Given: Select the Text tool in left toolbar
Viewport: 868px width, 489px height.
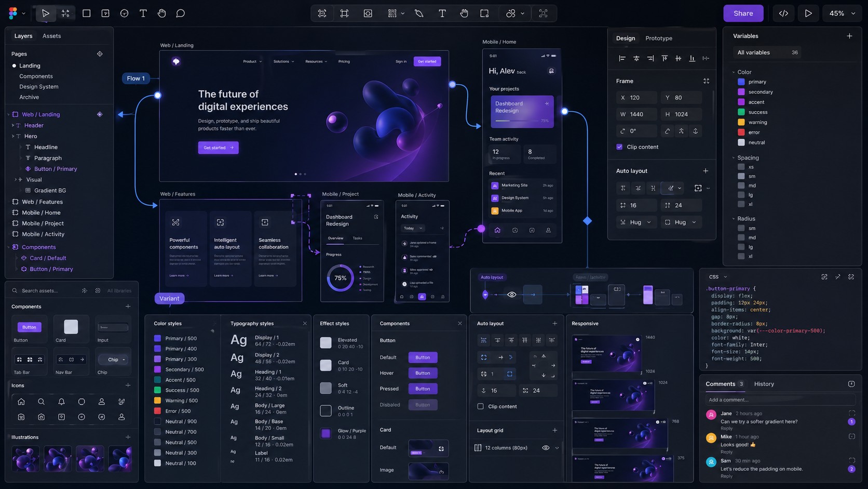Looking at the screenshot, I should coord(143,14).
